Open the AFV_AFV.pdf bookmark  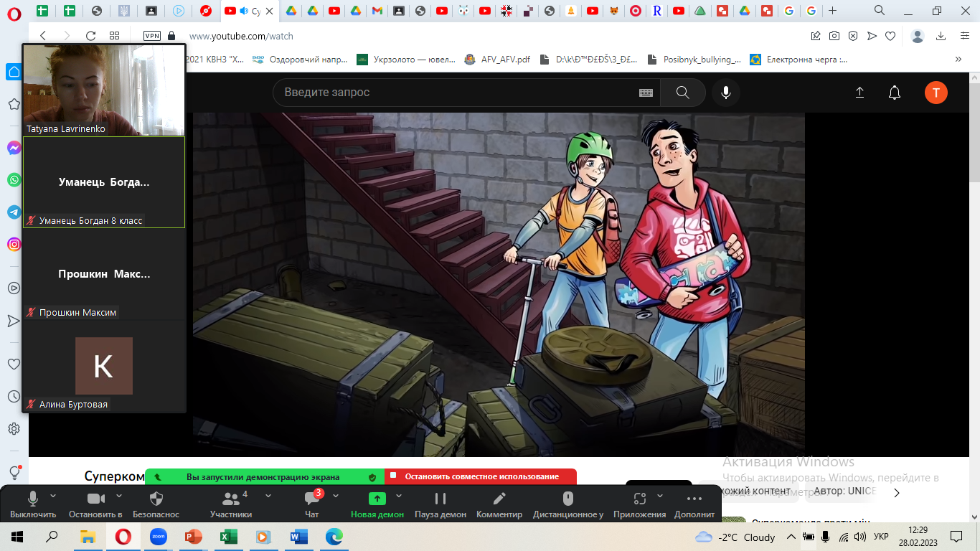[496, 60]
